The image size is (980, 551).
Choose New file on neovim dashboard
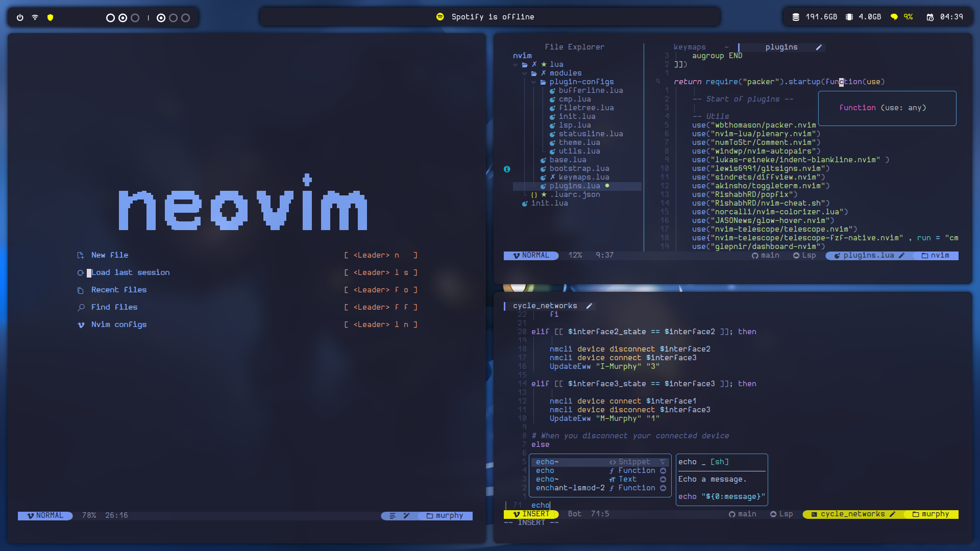point(110,255)
